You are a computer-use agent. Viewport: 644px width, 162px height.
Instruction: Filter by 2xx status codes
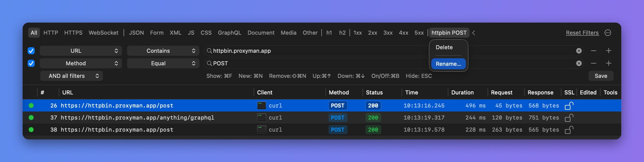point(373,33)
